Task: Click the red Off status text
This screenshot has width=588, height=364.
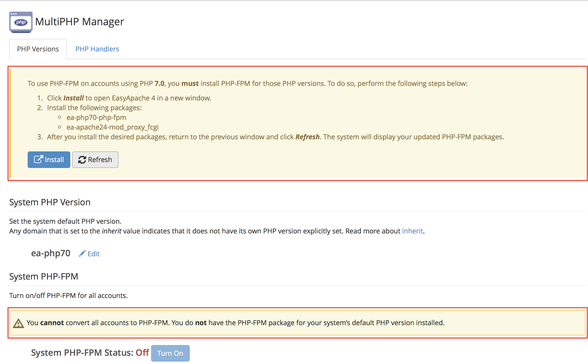Action: [142, 353]
